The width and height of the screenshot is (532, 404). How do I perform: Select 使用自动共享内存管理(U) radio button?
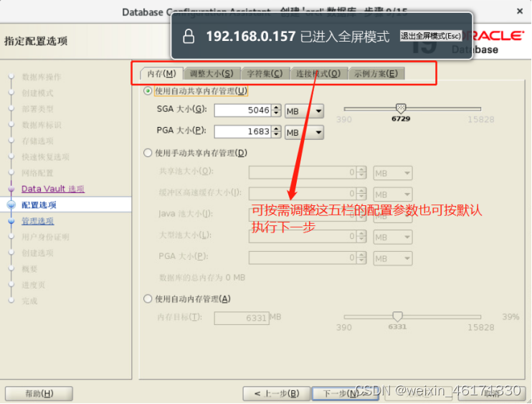(148, 91)
